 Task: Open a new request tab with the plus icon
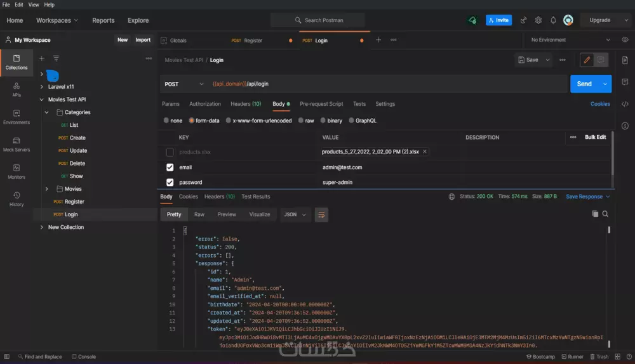(378, 40)
